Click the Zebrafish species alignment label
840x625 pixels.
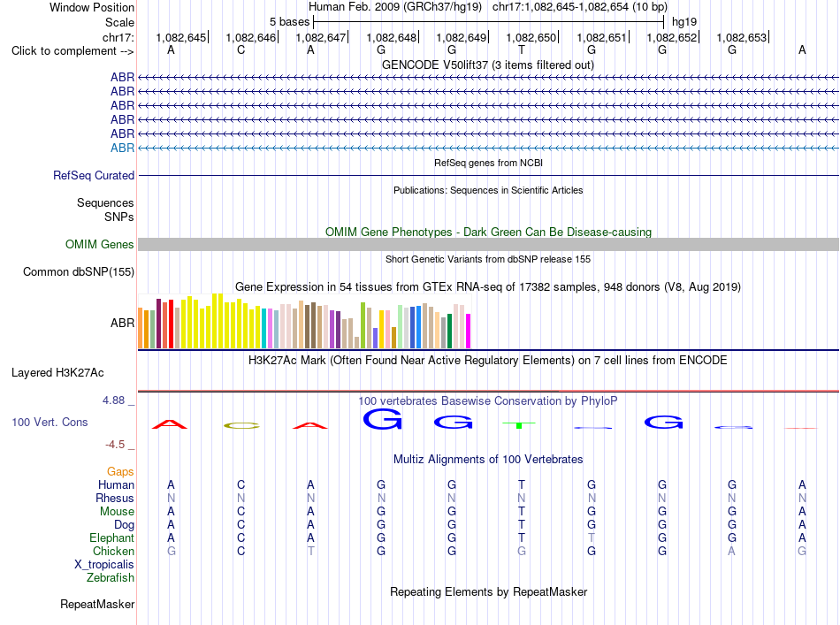(111, 577)
